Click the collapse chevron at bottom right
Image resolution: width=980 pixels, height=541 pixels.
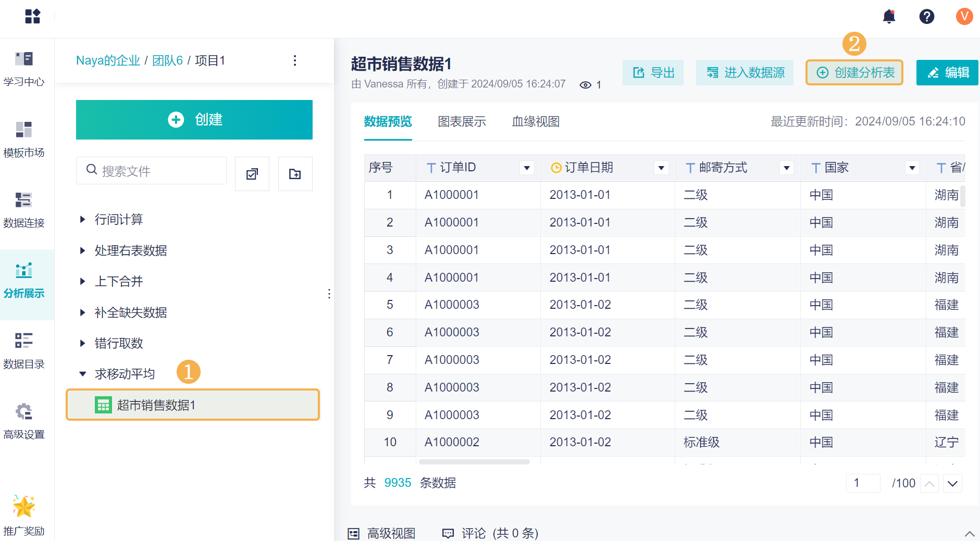click(970, 534)
